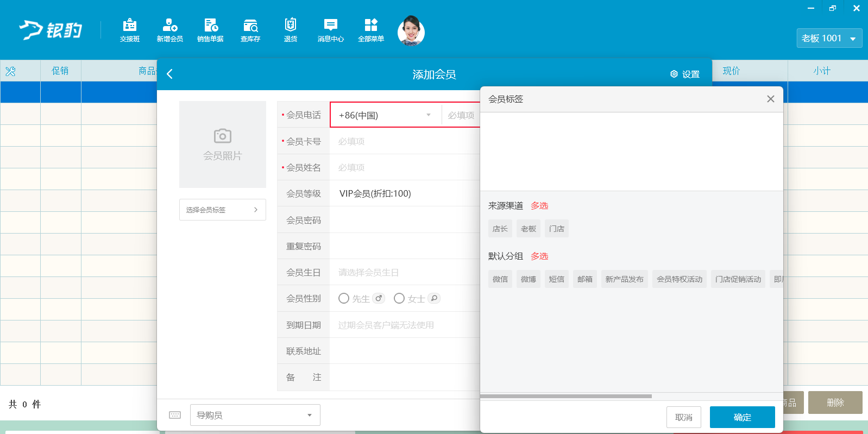
Task: Select the 先生 gender radio button
Action: (x=344, y=298)
